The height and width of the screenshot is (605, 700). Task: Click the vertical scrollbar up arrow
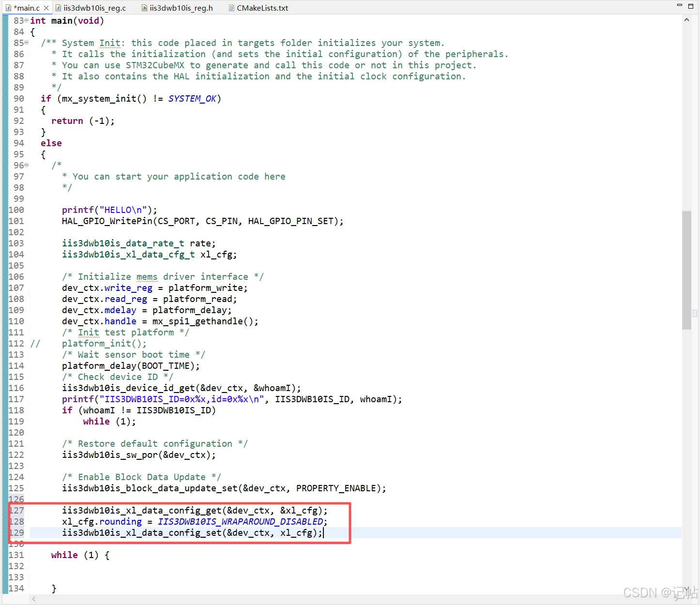click(x=686, y=20)
